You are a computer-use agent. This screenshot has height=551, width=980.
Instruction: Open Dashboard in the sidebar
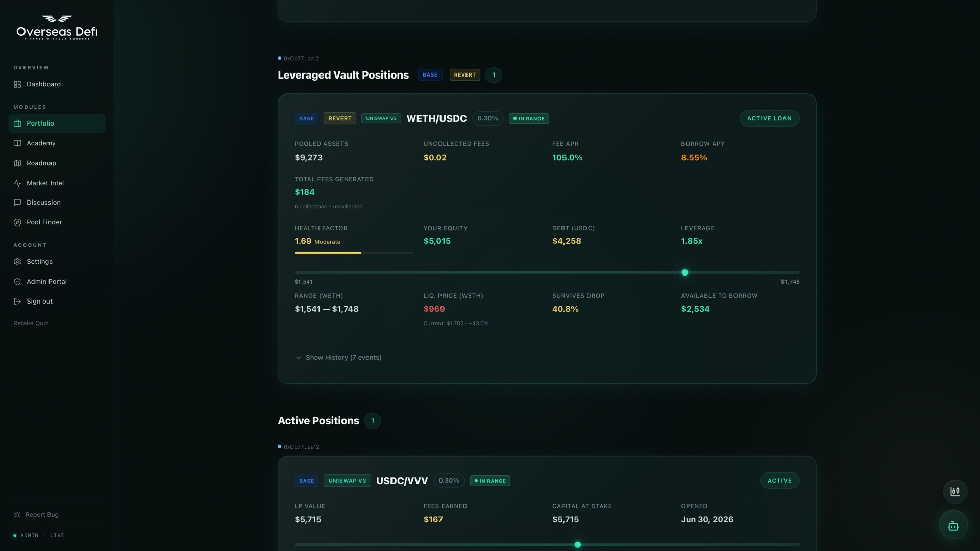point(57,84)
